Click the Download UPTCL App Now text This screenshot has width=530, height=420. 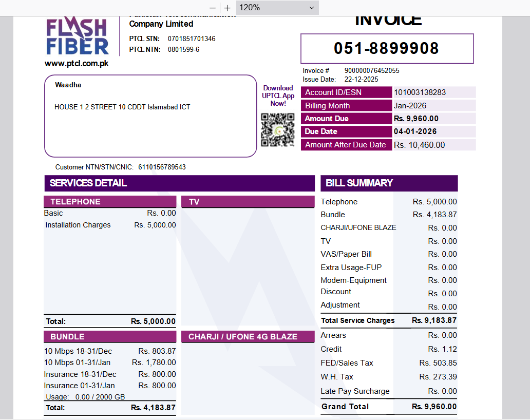tap(278, 96)
